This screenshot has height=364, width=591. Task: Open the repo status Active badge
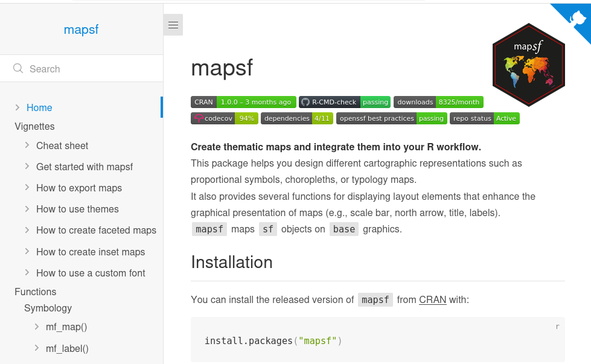485,118
